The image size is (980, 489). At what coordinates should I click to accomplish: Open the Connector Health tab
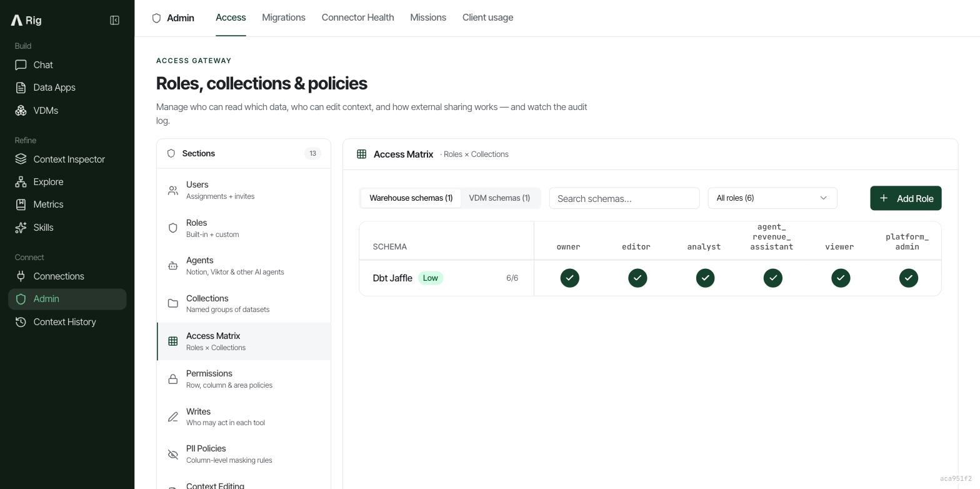(357, 18)
